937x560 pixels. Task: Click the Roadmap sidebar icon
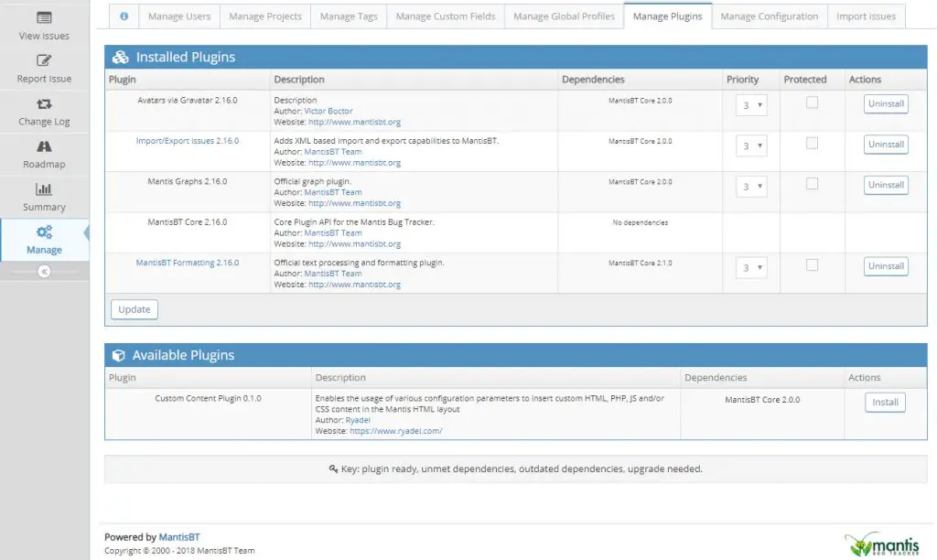coord(43,145)
